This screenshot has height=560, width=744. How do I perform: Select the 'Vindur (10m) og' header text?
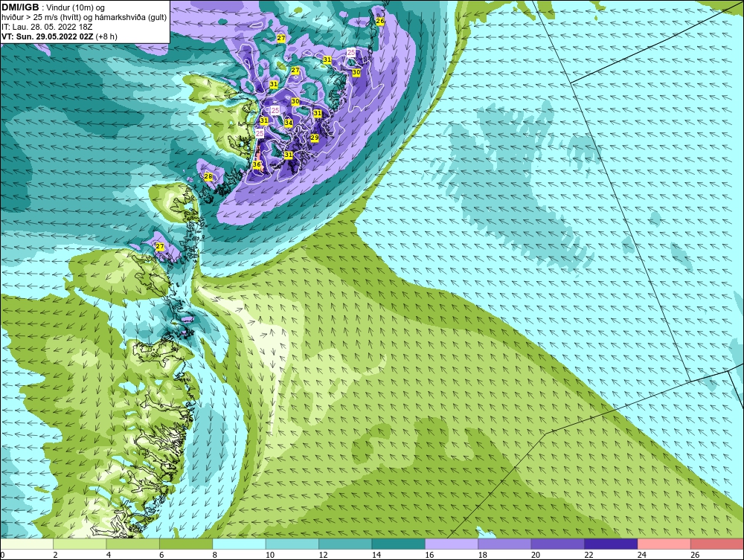pos(75,8)
